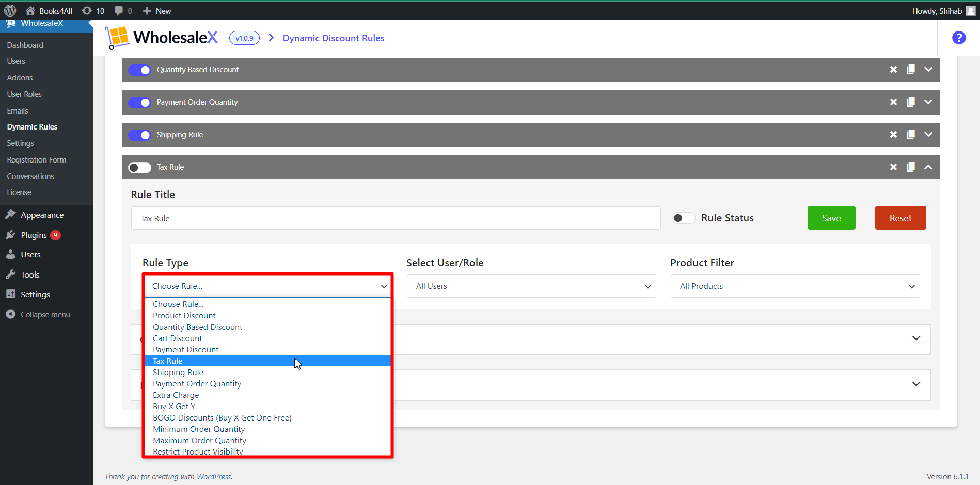Disable the Shipping Rule toggle

(x=139, y=135)
